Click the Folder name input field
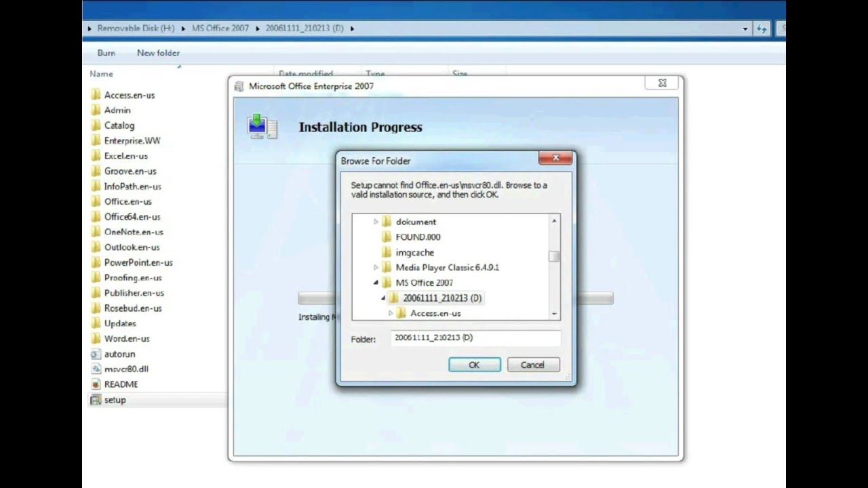 (475, 338)
